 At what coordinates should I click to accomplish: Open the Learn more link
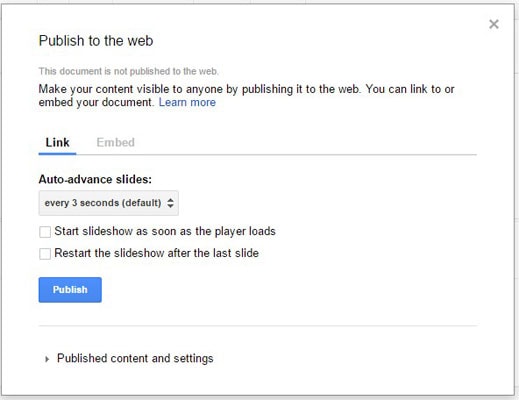point(187,102)
